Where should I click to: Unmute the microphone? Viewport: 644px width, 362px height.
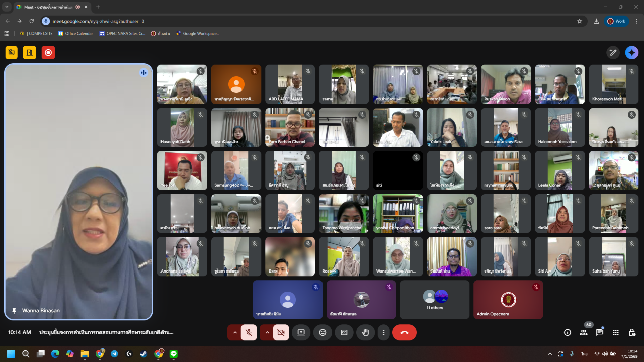click(249, 332)
